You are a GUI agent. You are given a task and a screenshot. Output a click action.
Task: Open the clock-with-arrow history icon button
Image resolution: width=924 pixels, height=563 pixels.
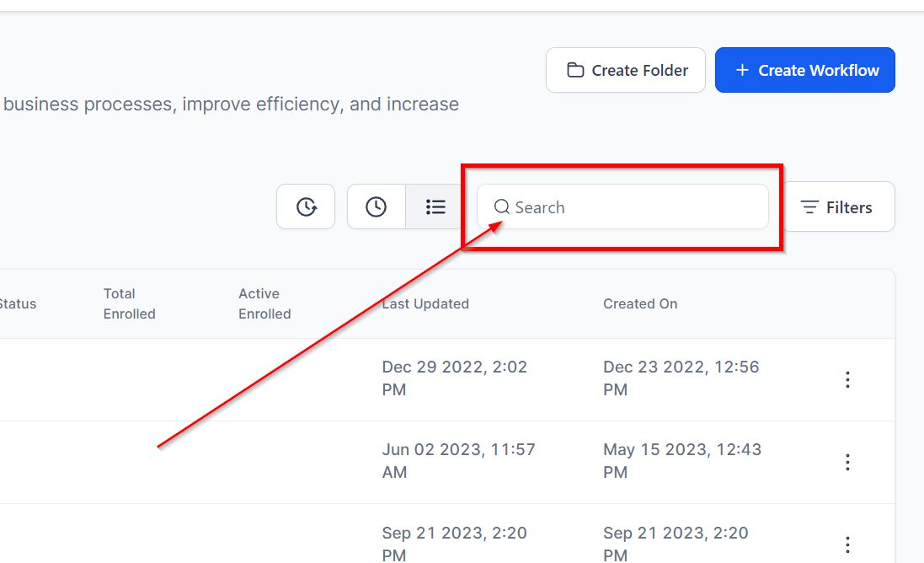[306, 207]
